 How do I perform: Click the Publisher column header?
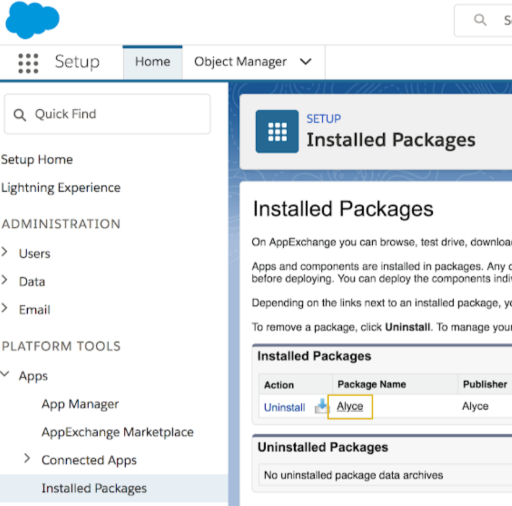pyautogui.click(x=485, y=384)
